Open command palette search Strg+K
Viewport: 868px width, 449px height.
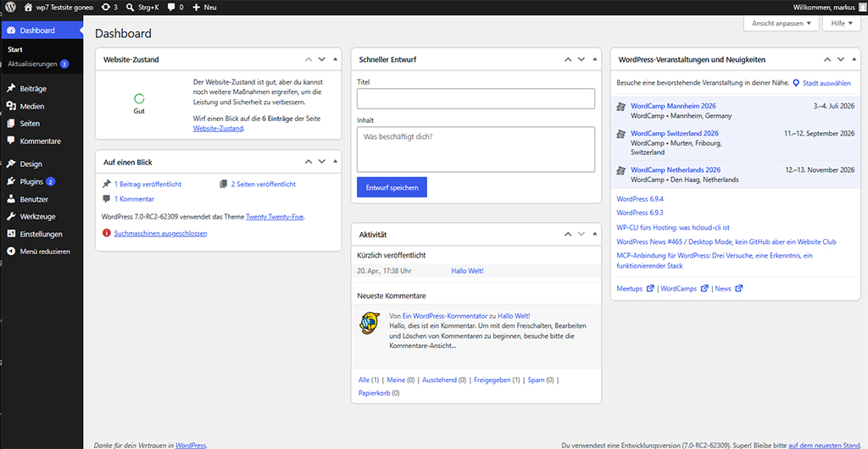tap(142, 8)
